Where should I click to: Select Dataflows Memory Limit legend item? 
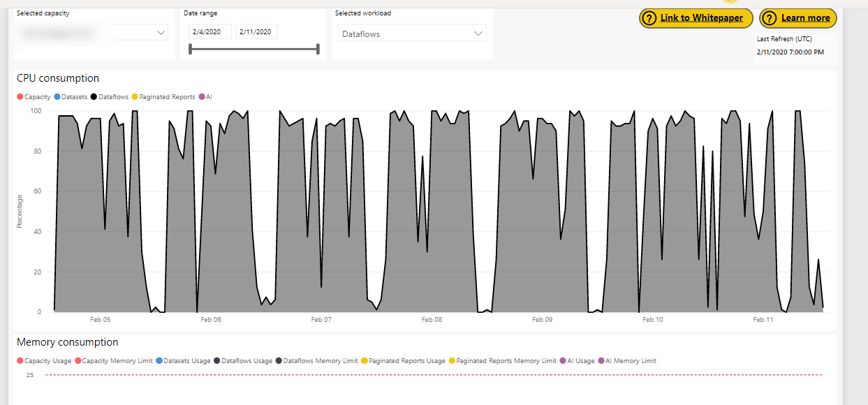point(316,361)
